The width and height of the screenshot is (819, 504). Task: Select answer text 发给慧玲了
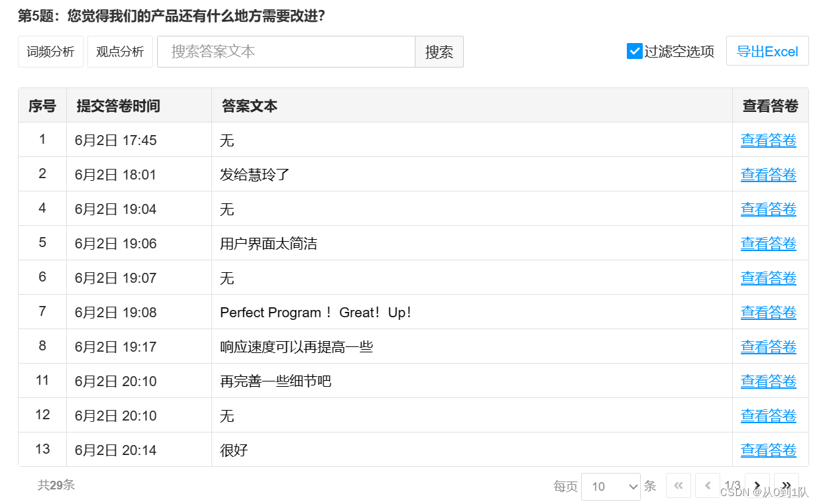pos(255,175)
